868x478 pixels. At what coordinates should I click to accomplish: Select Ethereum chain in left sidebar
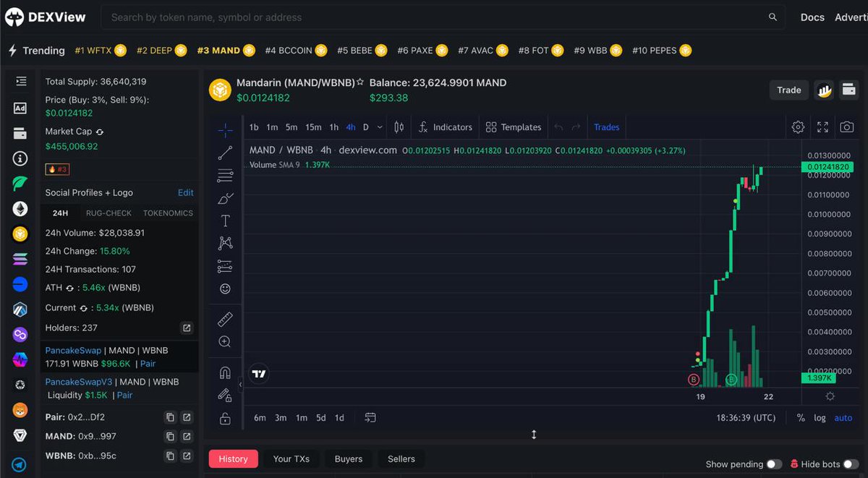(20, 209)
